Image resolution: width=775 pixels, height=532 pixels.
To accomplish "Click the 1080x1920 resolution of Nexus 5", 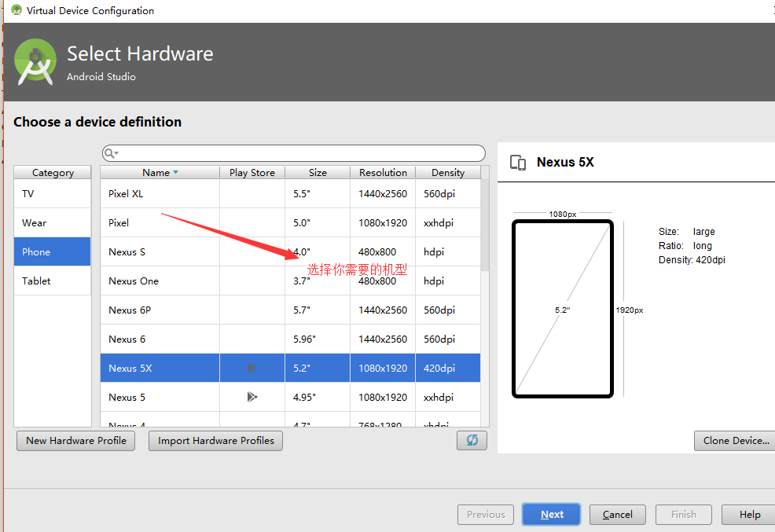I will 383,398.
